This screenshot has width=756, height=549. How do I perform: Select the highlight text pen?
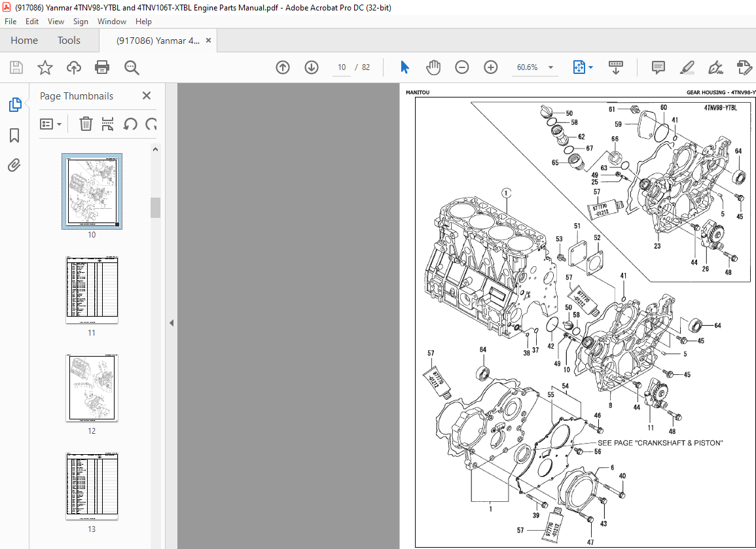tap(687, 67)
